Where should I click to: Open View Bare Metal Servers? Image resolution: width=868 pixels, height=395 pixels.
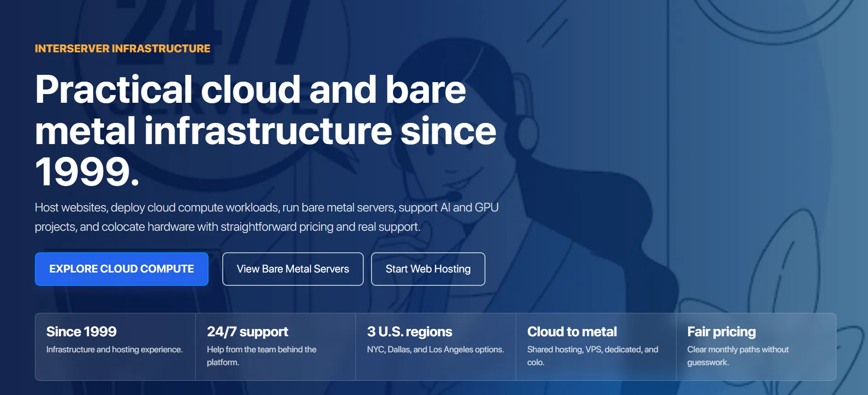click(x=293, y=269)
